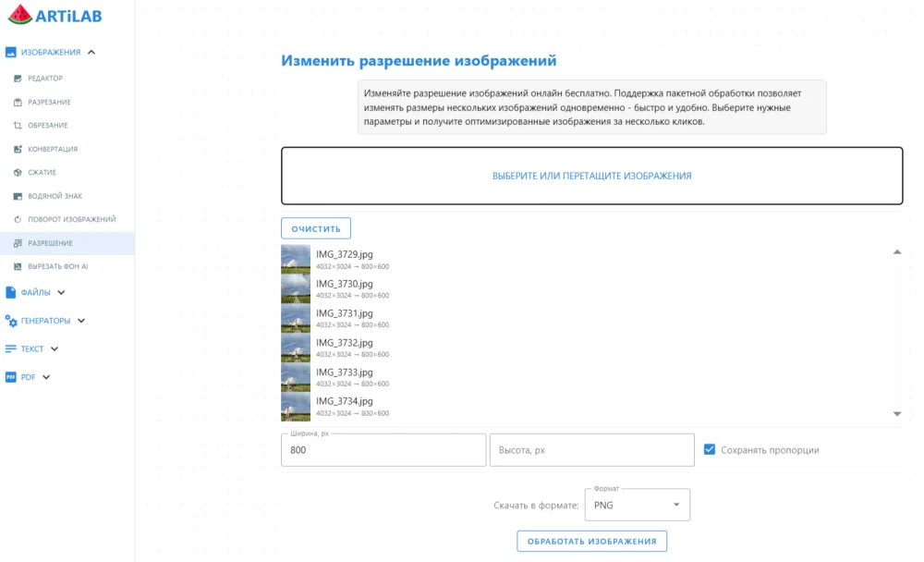Click the Очистить button
Image resolution: width=924 pixels, height=562 pixels.
pyautogui.click(x=316, y=228)
